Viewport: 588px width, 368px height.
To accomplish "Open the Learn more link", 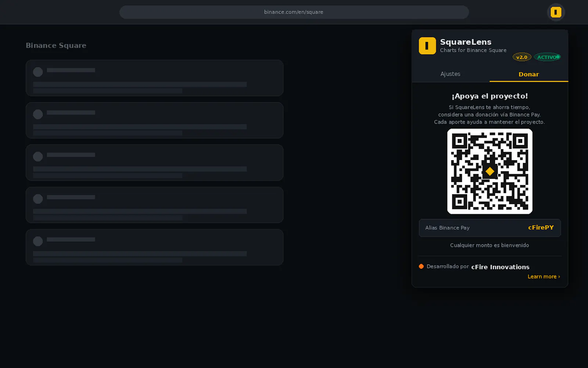I will pos(544,276).
